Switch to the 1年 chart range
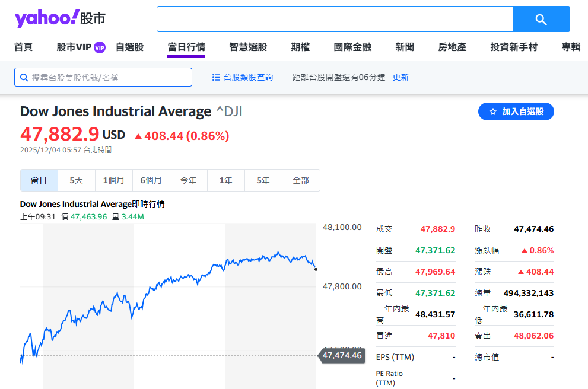Screen dimensions: 588x389 225,180
